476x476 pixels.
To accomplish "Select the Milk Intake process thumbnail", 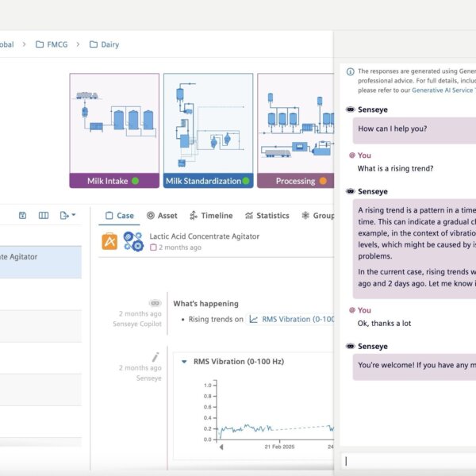I will pyautogui.click(x=113, y=130).
